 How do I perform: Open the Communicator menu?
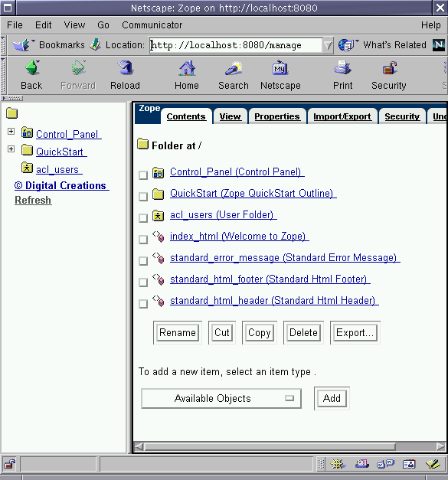[x=152, y=25]
